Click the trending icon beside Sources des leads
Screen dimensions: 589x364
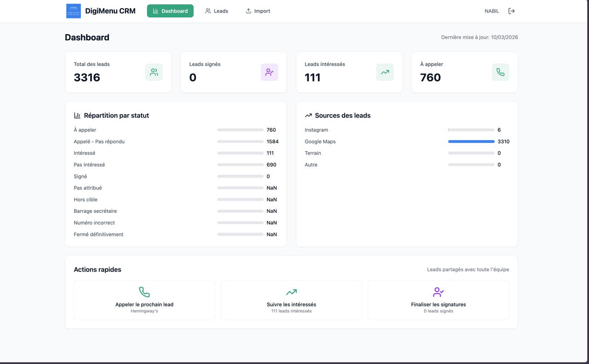click(308, 115)
